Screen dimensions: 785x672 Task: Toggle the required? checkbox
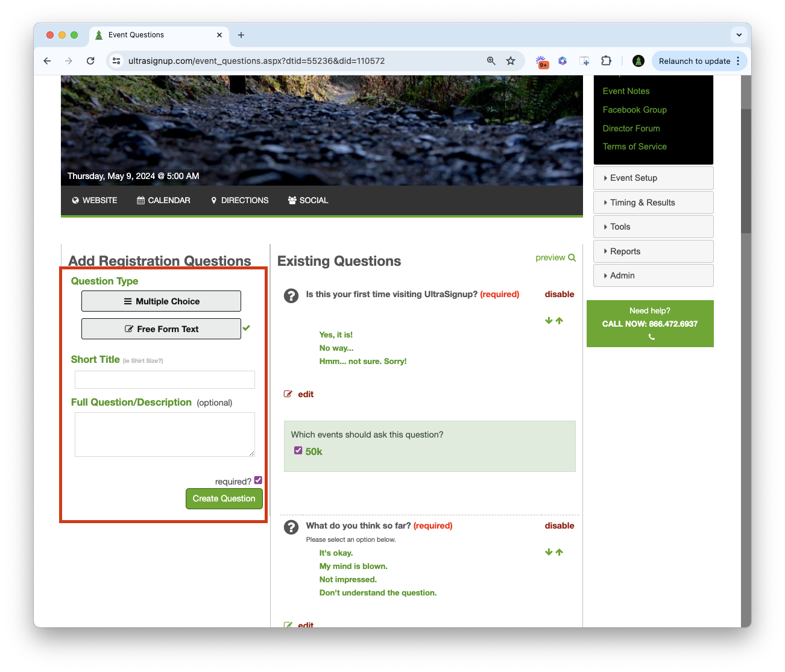(x=258, y=480)
